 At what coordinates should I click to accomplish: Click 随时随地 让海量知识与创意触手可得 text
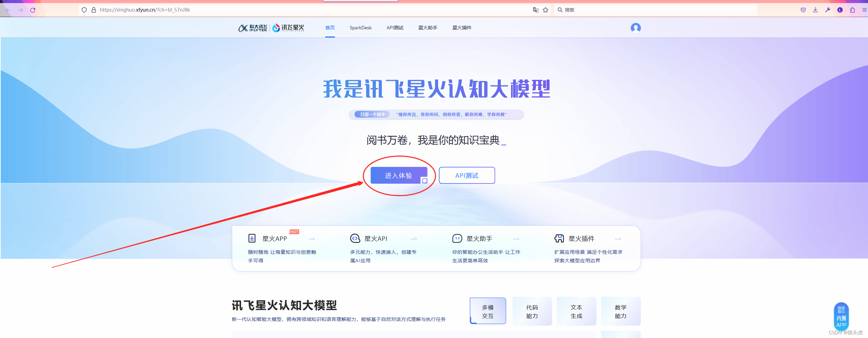click(282, 256)
